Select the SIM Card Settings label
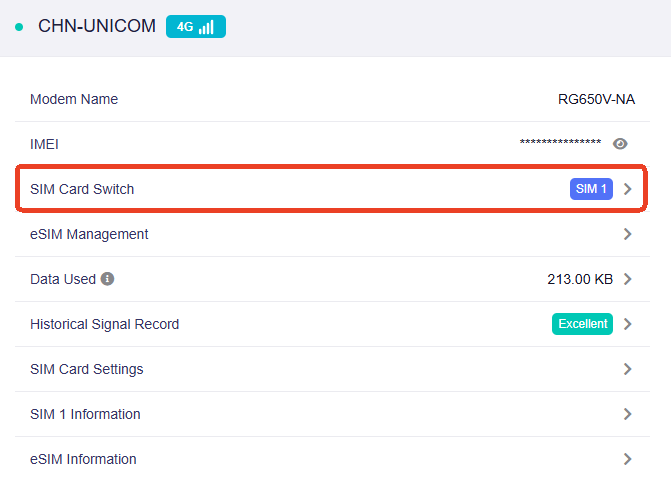Image resolution: width=671 pixels, height=481 pixels. [87, 369]
